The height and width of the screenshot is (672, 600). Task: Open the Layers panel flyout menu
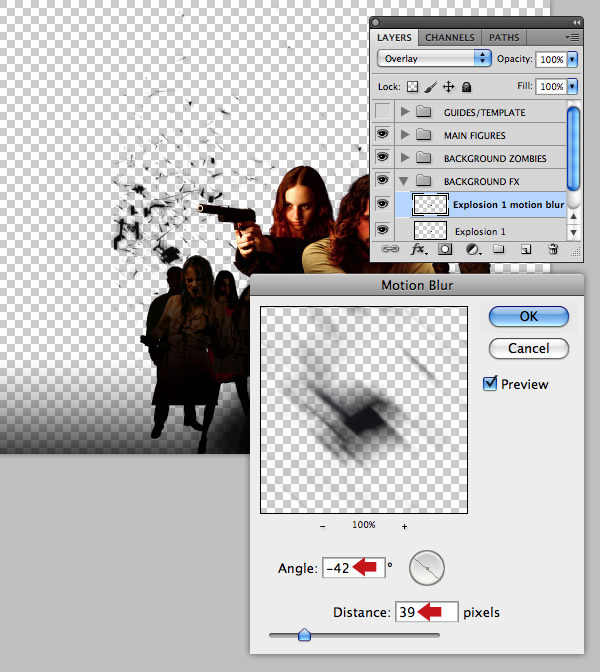[x=573, y=38]
